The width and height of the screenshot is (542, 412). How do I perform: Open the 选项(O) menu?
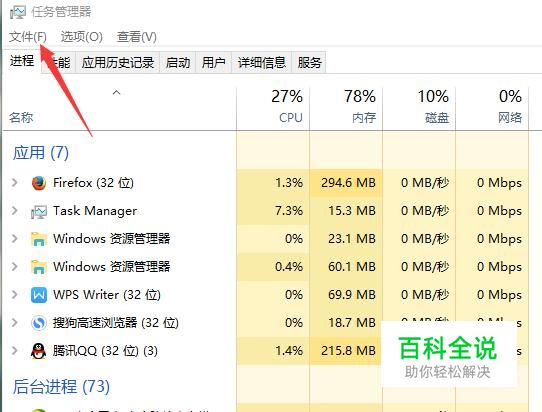coord(82,37)
